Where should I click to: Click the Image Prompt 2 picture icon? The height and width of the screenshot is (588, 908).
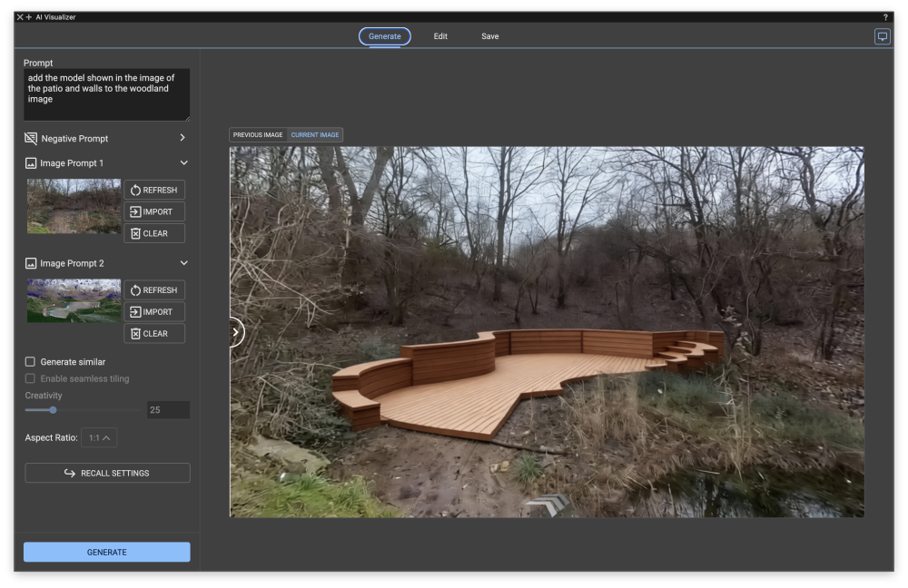point(31,263)
